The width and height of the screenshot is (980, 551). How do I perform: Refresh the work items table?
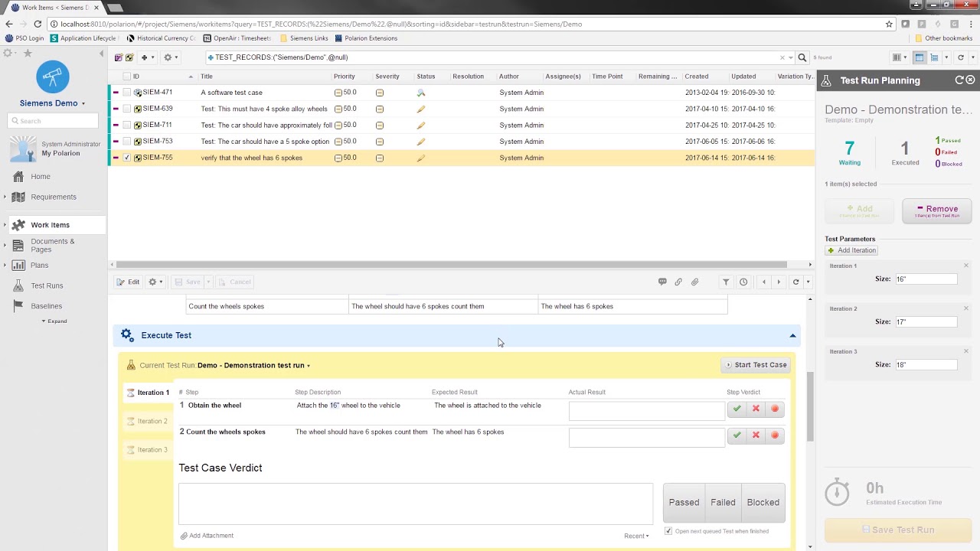961,57
